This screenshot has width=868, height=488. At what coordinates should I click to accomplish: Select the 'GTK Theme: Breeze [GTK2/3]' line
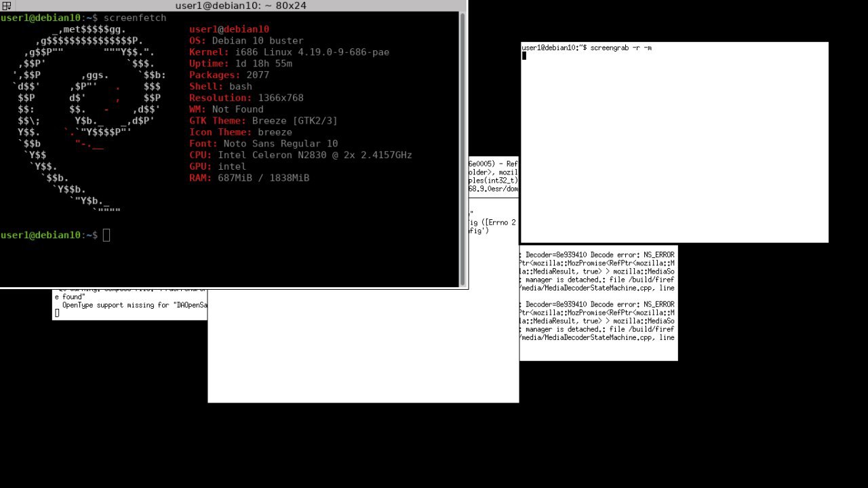tap(263, 121)
